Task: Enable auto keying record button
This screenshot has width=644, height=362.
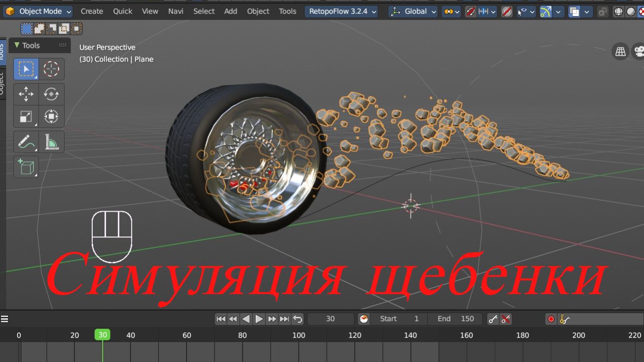Action: point(551,319)
